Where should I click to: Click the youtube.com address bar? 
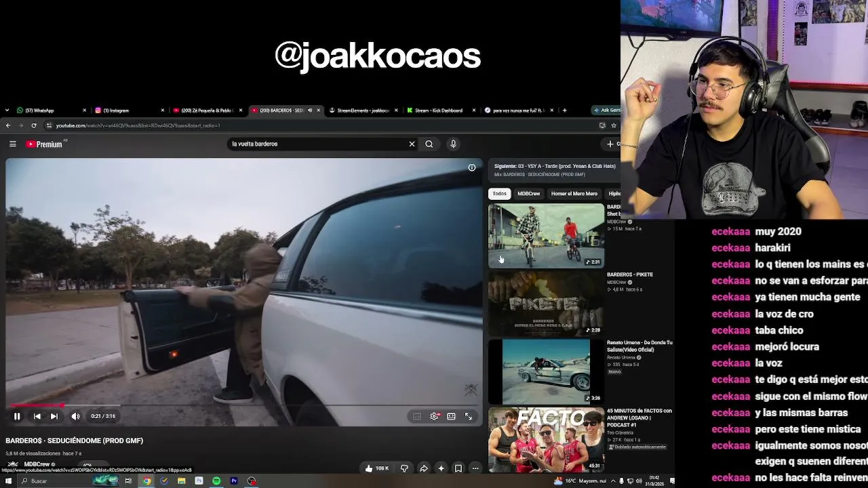coord(319,125)
